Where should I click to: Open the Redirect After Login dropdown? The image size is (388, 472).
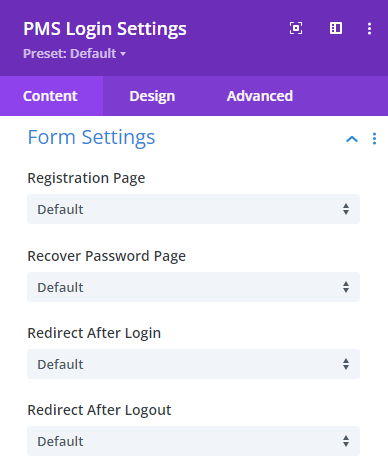click(x=193, y=364)
